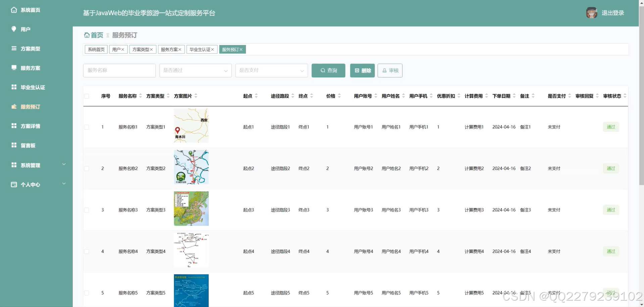The image size is (644, 307).
Task: Close the 服务方案 breadcrumb tab
Action: [x=181, y=49]
